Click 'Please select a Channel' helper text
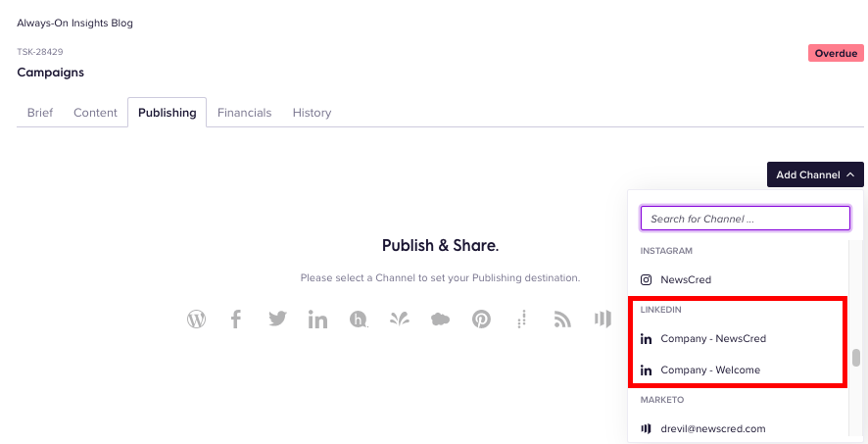The image size is (868, 444). pos(440,277)
